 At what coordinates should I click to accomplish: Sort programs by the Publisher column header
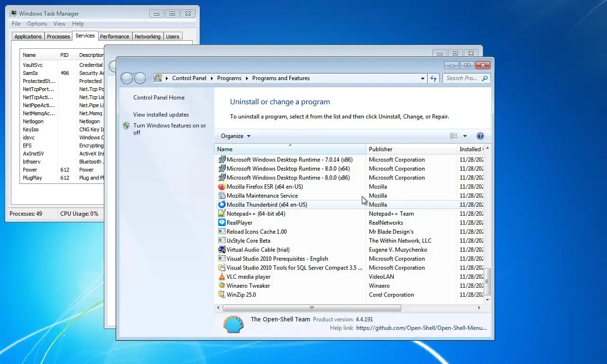click(411, 149)
